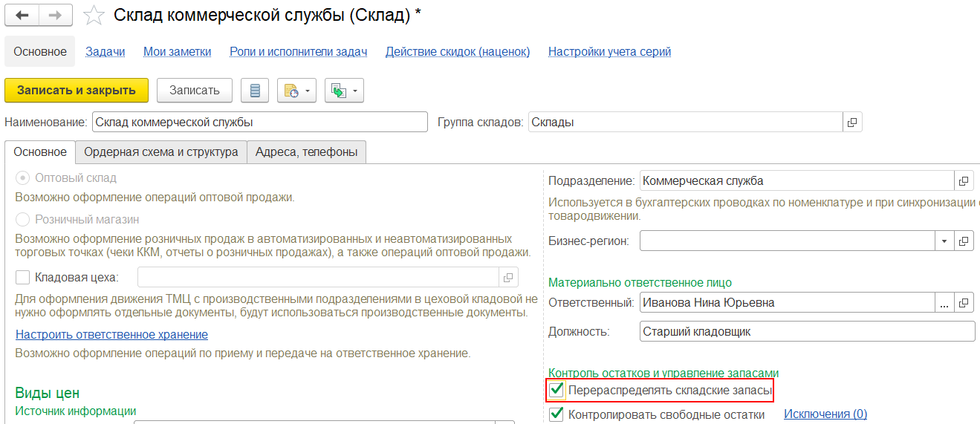
Task: Toggle Перераспределять складские запасы checkbox
Action: tap(556, 390)
